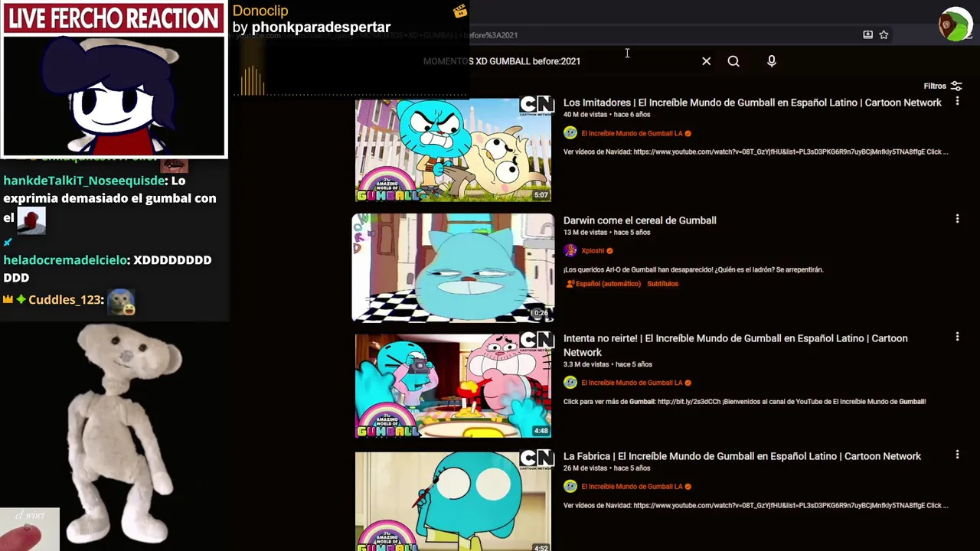The width and height of the screenshot is (980, 551).
Task: Play the Los Imitadores video thumbnail
Action: (453, 149)
